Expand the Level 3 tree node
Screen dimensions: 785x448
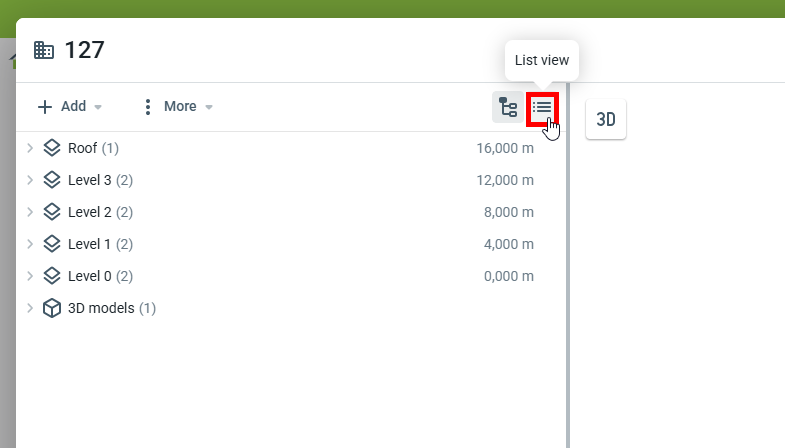coord(30,180)
